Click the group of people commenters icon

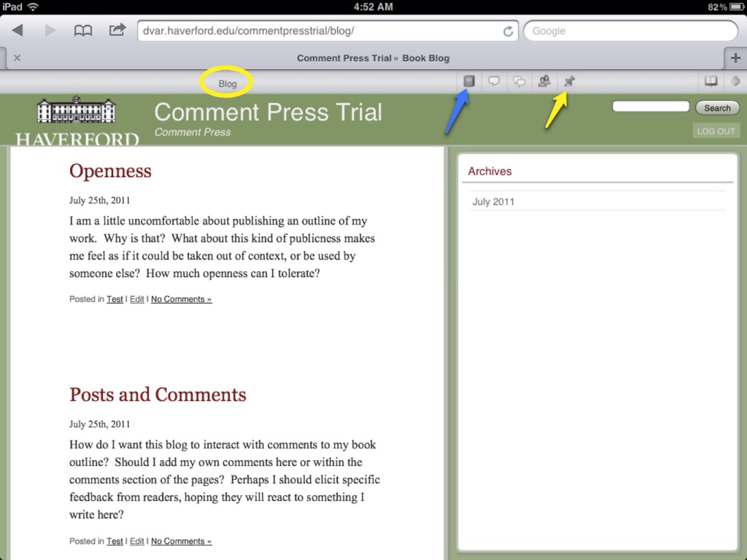(544, 81)
